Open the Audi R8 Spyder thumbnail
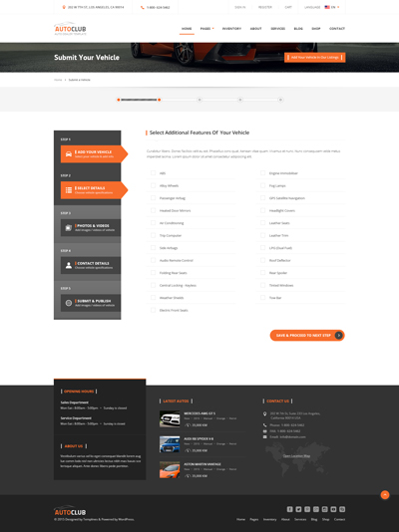Image resolution: width=399 pixels, height=532 pixels. point(170,444)
